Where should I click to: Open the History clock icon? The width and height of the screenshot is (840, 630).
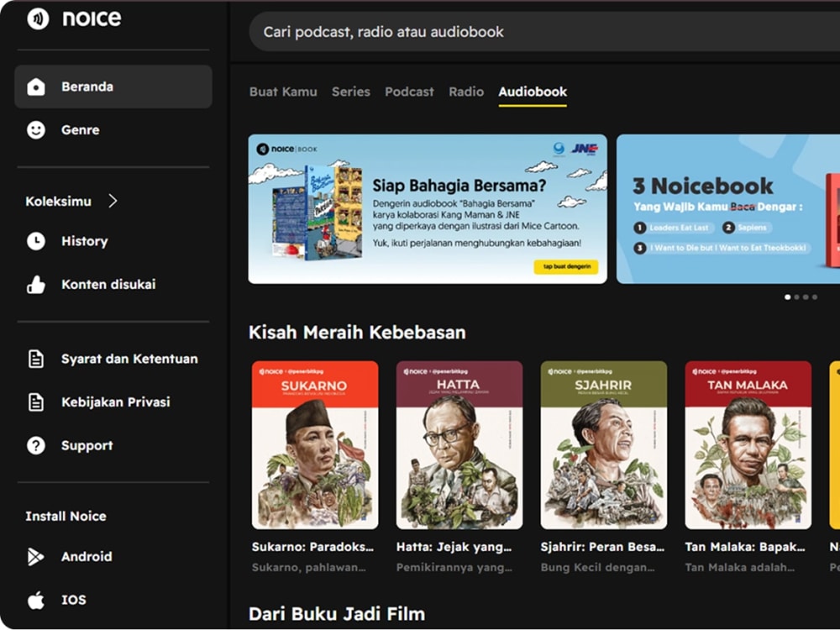coord(36,241)
